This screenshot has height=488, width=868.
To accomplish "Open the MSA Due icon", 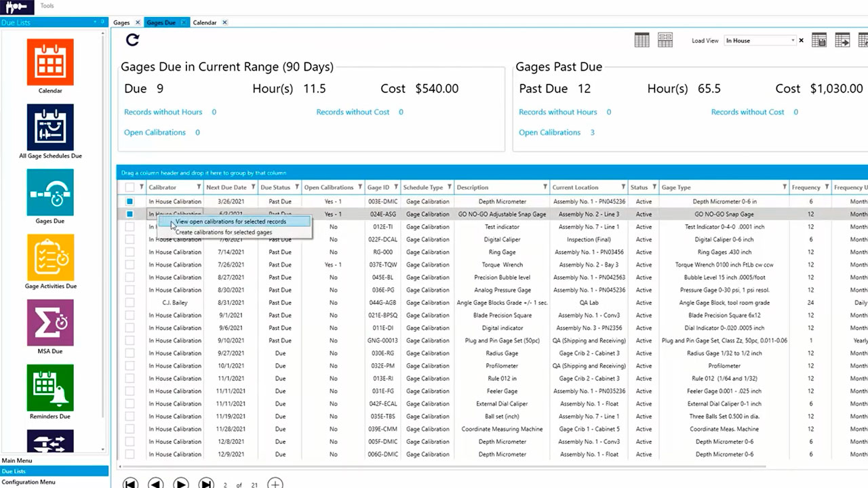I will coord(50,323).
